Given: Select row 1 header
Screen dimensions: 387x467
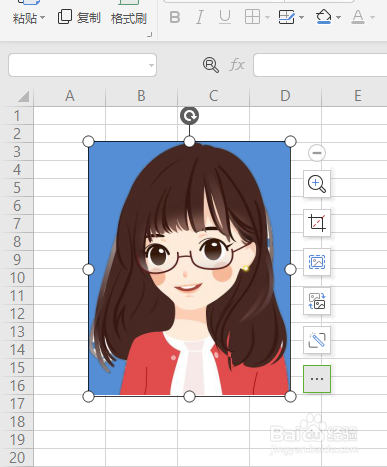Looking at the screenshot, I should point(17,116).
